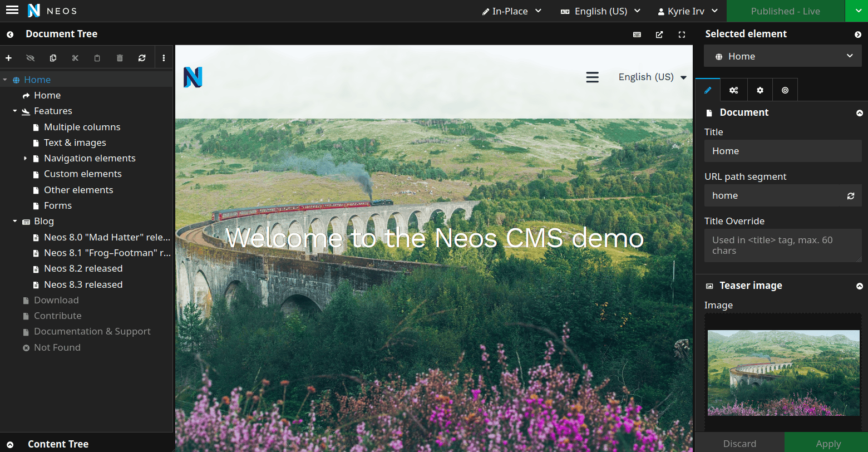
Task: Open the In-Place edit mode dropdown
Action: point(512,11)
